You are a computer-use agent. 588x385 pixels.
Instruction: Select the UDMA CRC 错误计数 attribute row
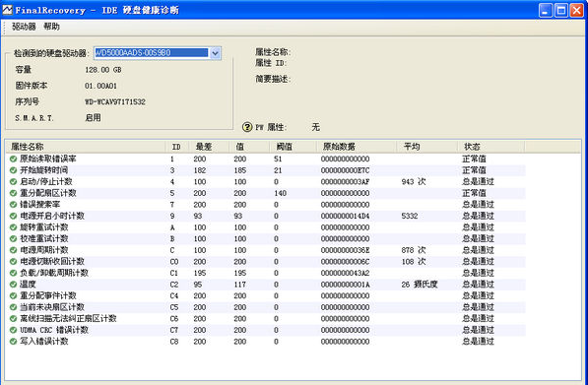(266, 330)
